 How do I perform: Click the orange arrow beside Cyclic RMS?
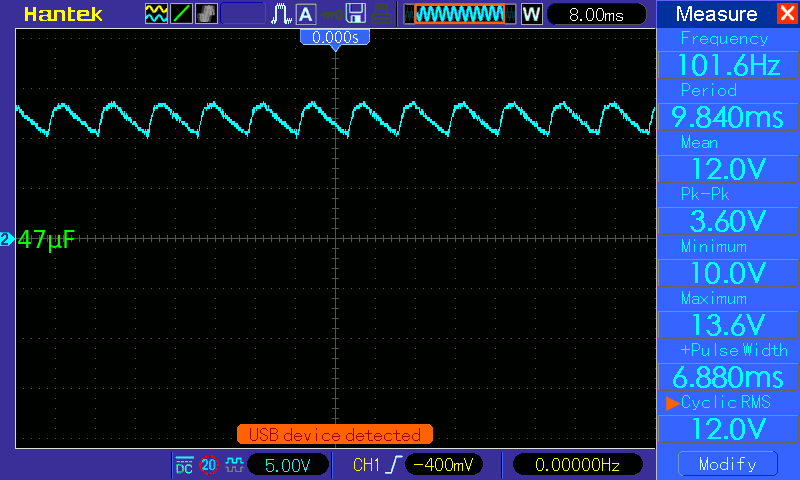coord(672,403)
